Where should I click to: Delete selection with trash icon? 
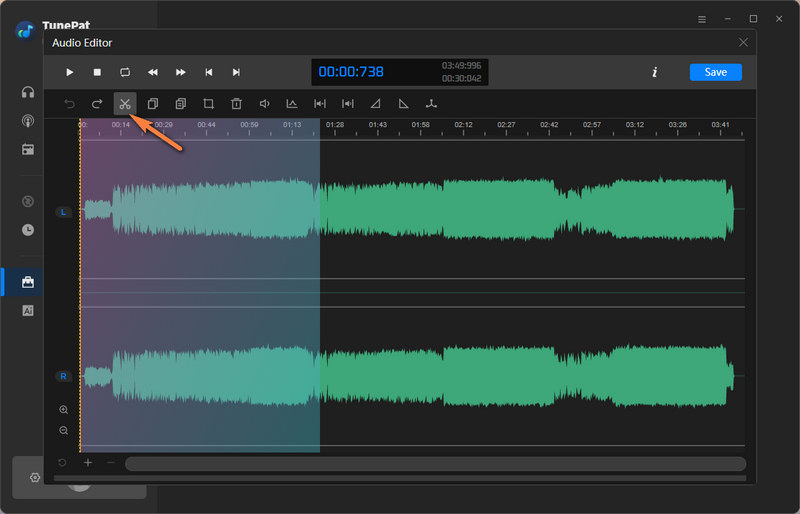point(237,103)
